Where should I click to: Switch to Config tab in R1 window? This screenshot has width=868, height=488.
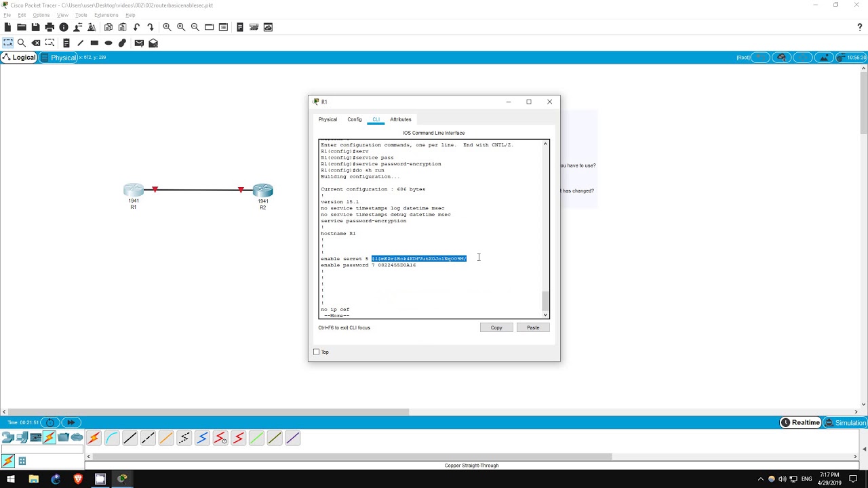pos(355,119)
